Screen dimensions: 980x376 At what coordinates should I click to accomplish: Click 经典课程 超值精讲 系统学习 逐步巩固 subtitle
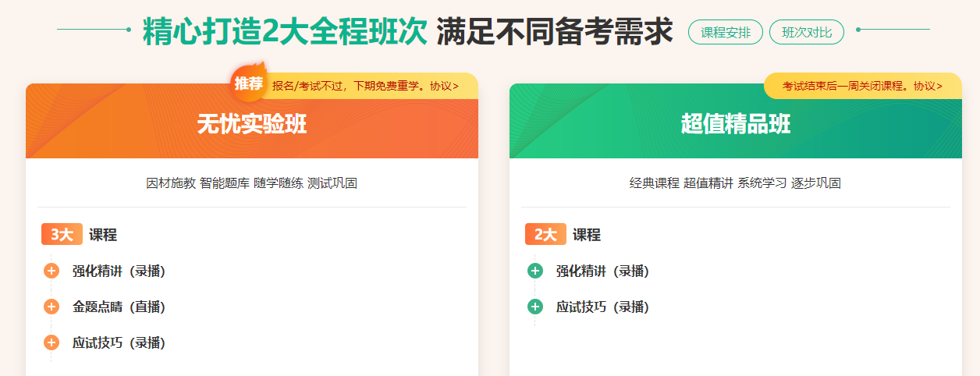735,183
